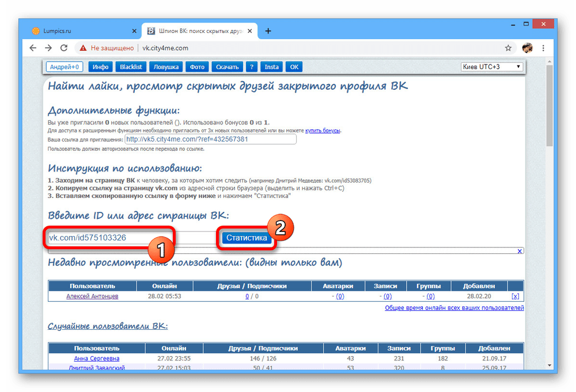Viewport: 576px width, 392px height.
Task: Click Анна Сергеевна's online time 27.02 23:55
Action: (x=174, y=358)
